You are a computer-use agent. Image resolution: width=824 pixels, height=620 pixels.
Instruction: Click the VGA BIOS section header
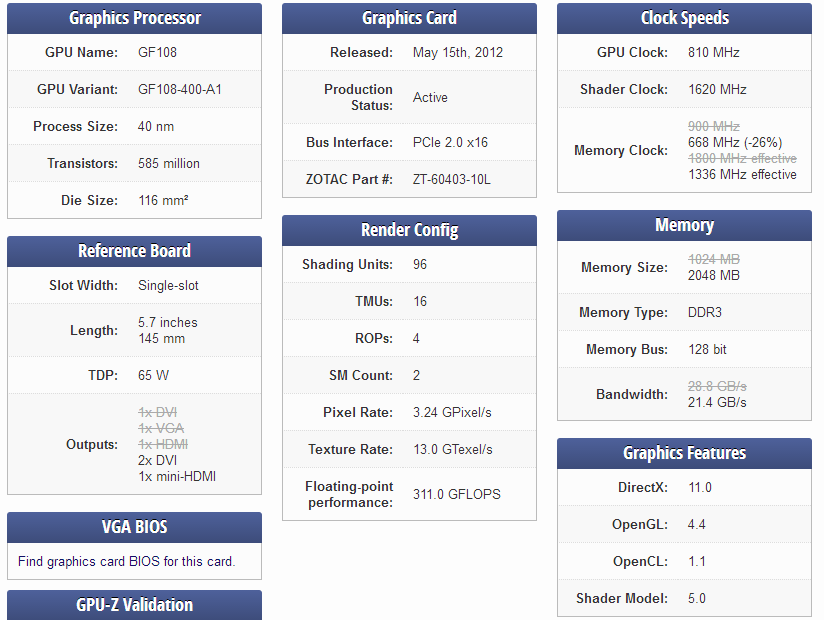(135, 527)
